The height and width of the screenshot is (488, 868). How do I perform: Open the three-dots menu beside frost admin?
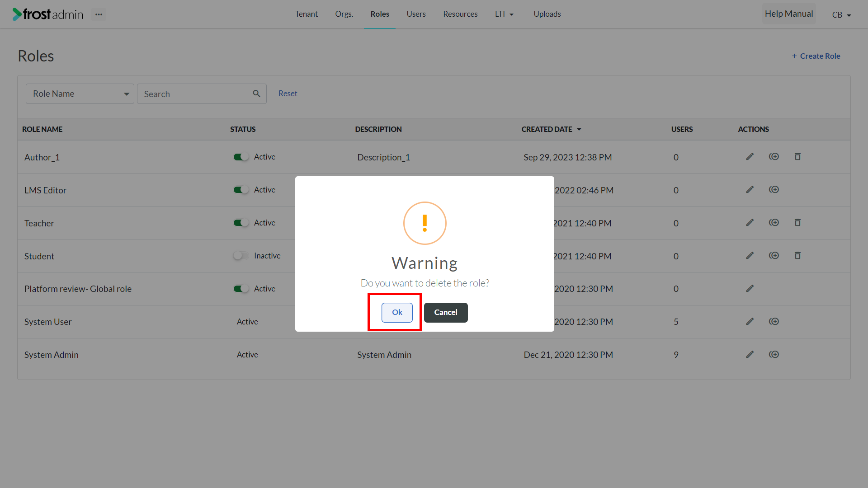pos(99,14)
